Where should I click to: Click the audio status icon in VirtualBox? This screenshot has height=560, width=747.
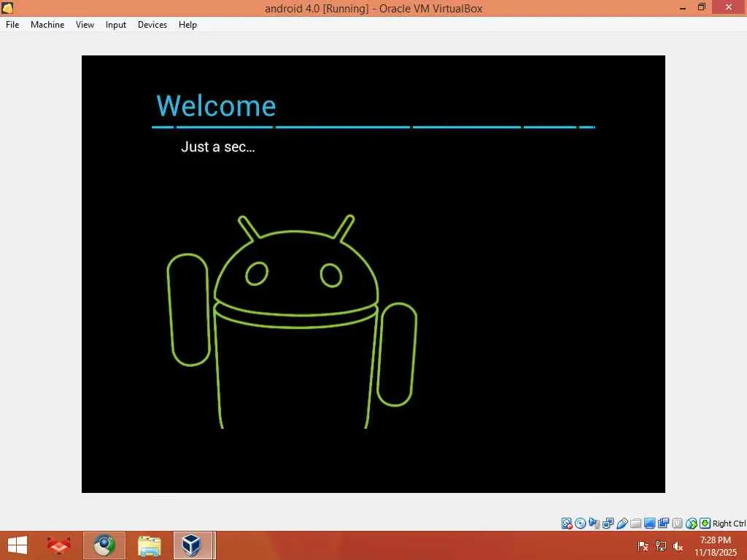(594, 524)
